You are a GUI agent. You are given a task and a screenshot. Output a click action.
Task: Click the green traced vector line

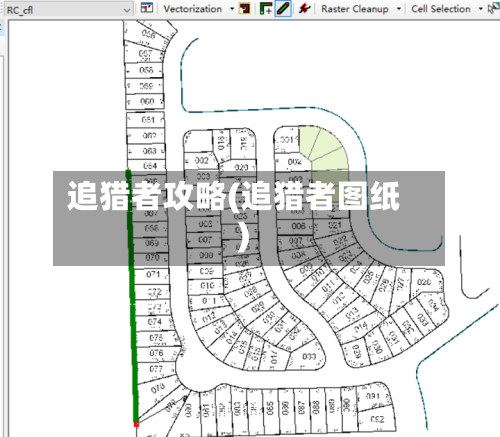coord(132,297)
